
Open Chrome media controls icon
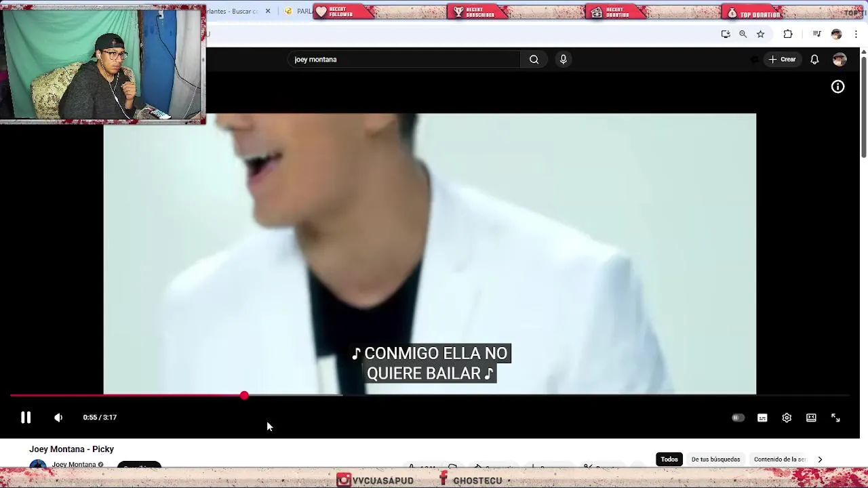[x=817, y=34]
